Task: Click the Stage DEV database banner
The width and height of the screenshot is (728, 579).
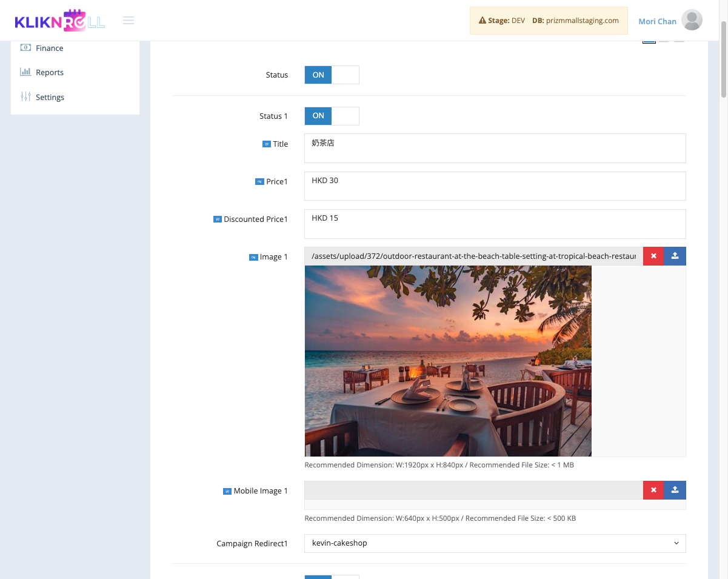Action: (549, 21)
